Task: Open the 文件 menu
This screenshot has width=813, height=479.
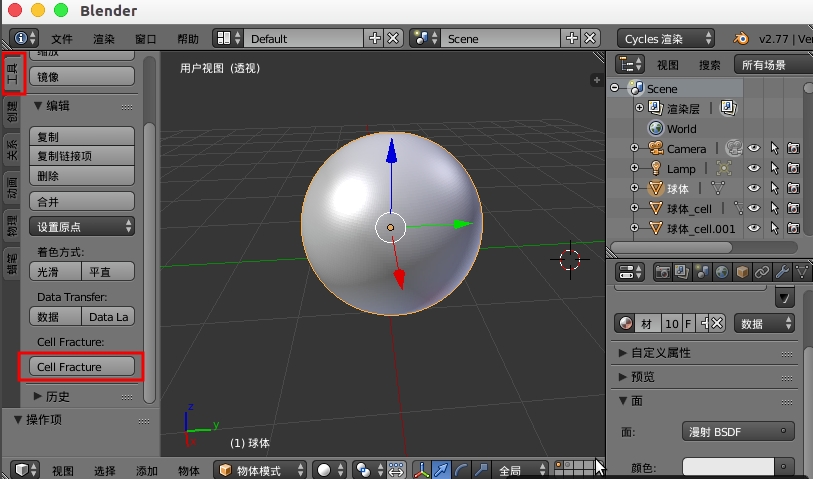Action: [63, 38]
